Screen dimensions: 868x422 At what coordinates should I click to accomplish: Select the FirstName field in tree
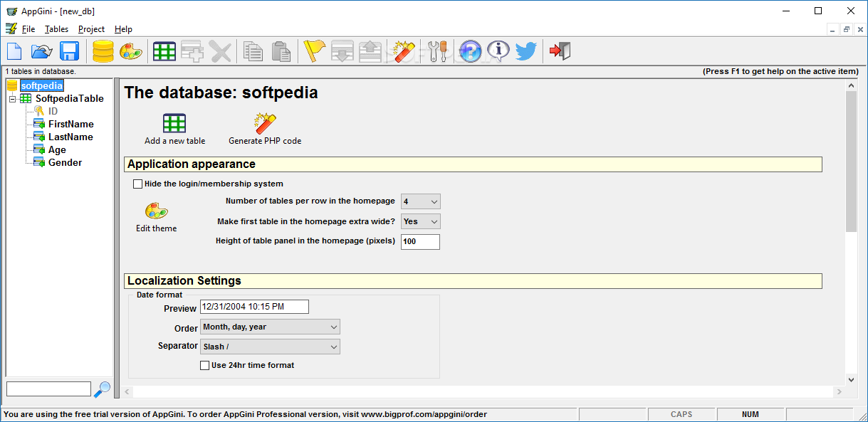tap(71, 125)
